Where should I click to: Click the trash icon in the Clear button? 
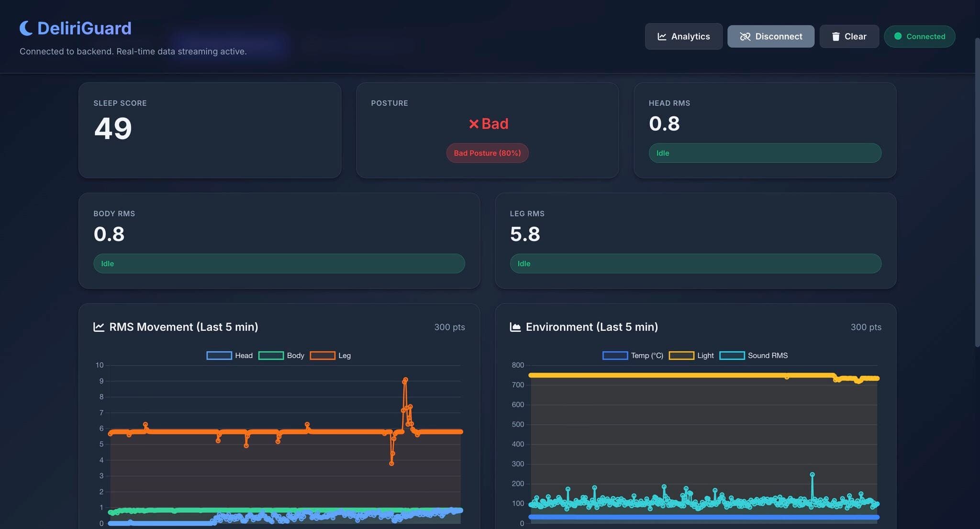click(x=835, y=36)
